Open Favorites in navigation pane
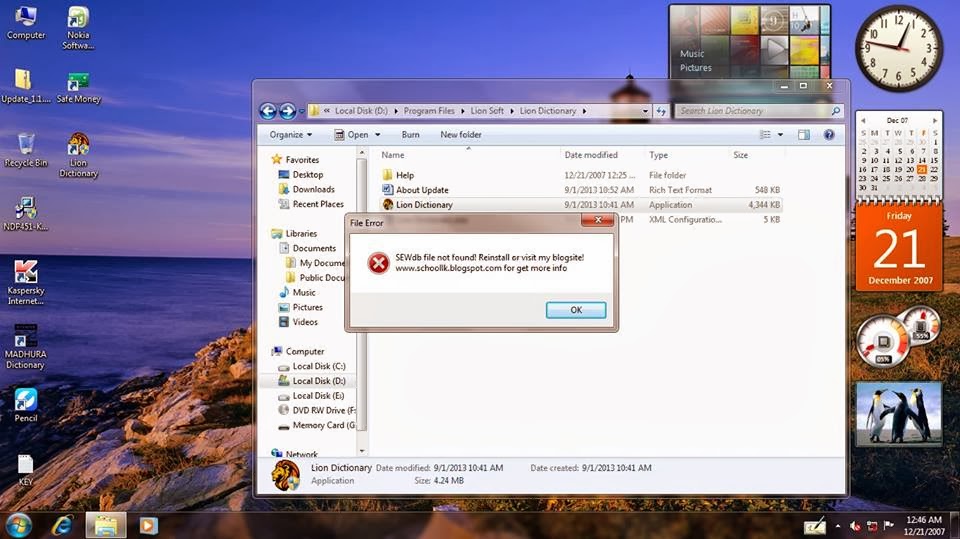The height and width of the screenshot is (539, 960). 302,159
